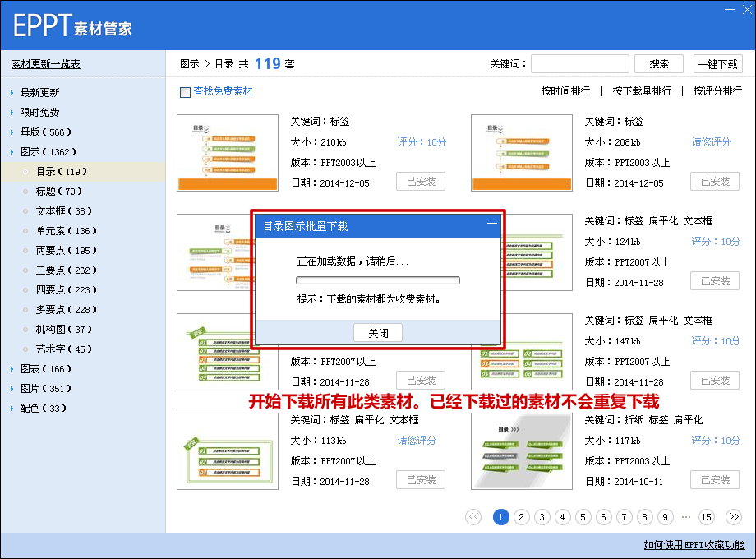756x559 pixels.
Task: Open page 9 in the pagination
Action: click(x=666, y=517)
